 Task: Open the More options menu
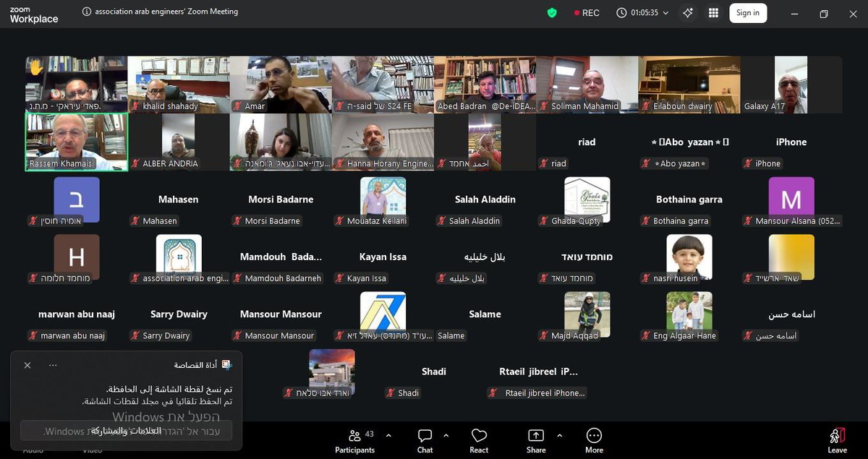(594, 441)
